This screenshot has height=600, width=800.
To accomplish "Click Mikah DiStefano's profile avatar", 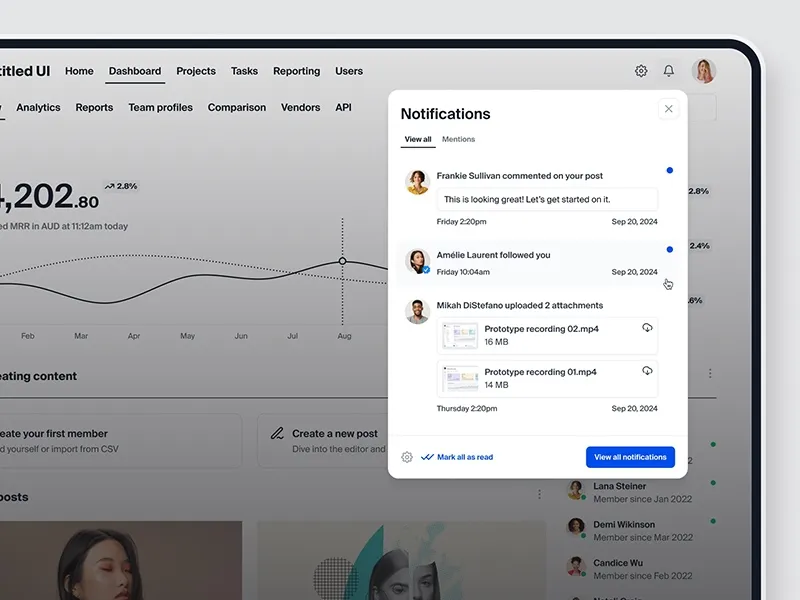I will click(417, 311).
